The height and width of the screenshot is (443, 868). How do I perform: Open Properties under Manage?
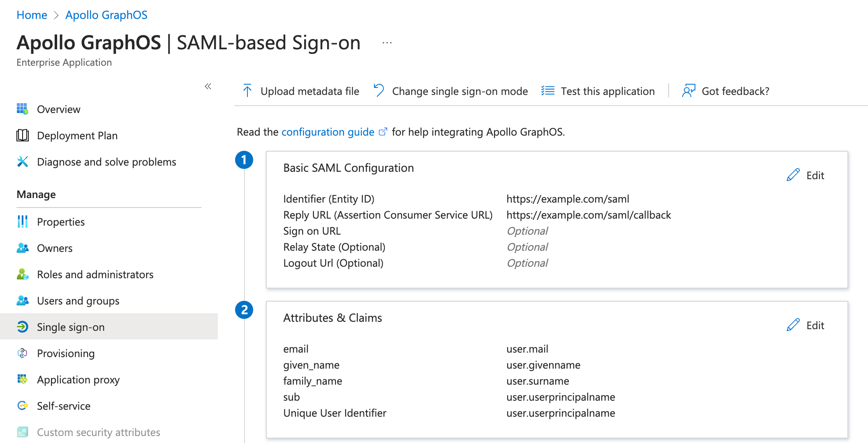(61, 222)
